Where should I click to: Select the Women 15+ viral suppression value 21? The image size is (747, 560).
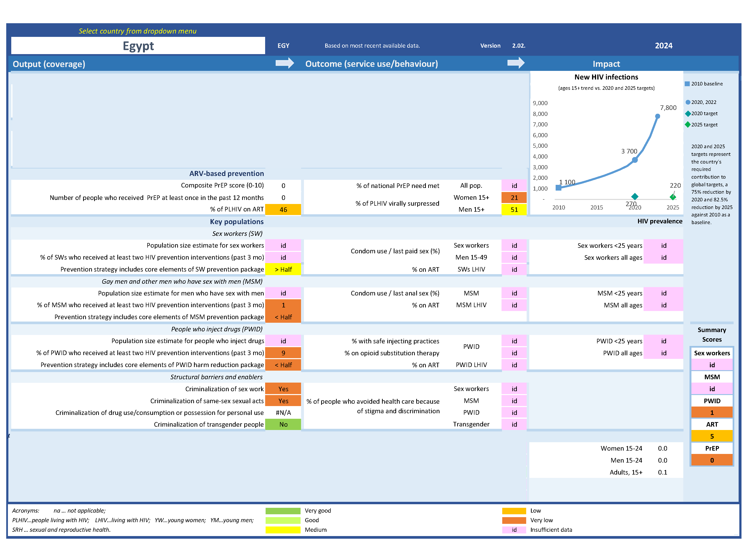pos(514,198)
